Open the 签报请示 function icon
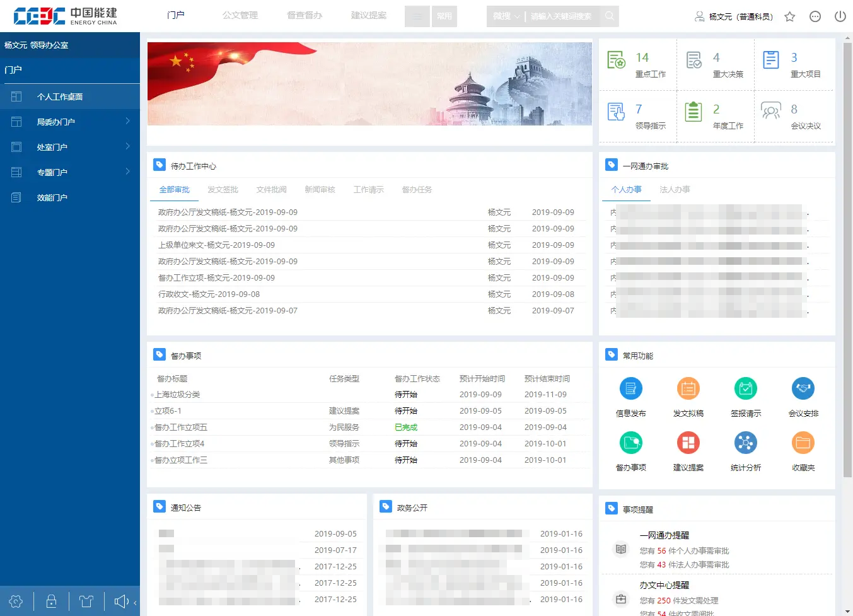 point(746,388)
